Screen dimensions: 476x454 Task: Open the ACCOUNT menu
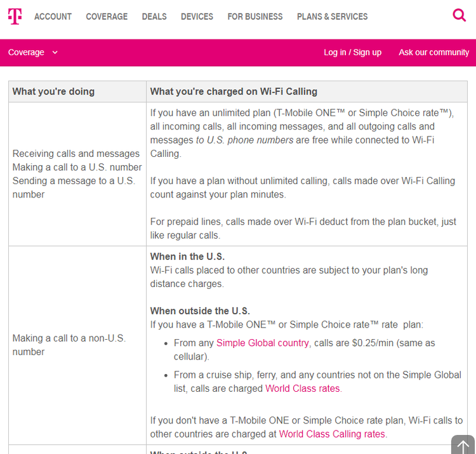coord(53,17)
